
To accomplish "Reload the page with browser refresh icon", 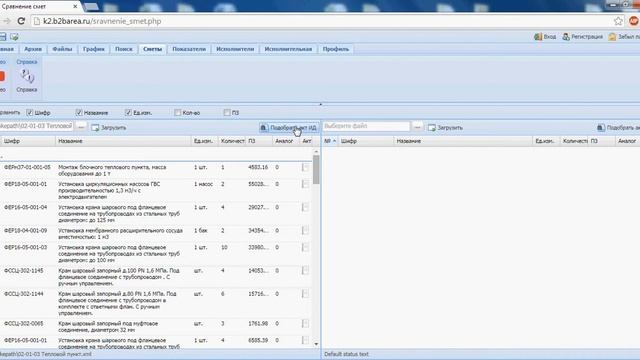I will (21, 21).
